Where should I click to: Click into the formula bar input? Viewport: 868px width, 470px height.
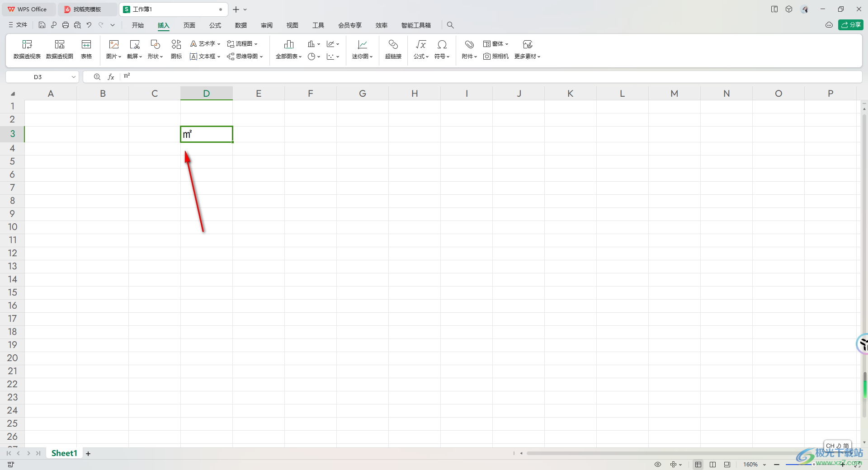(x=491, y=77)
